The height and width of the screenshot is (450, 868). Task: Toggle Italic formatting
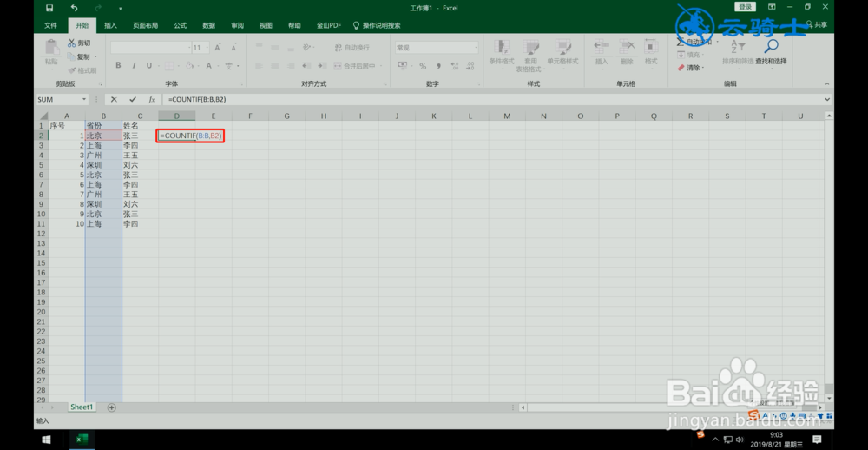coord(134,65)
